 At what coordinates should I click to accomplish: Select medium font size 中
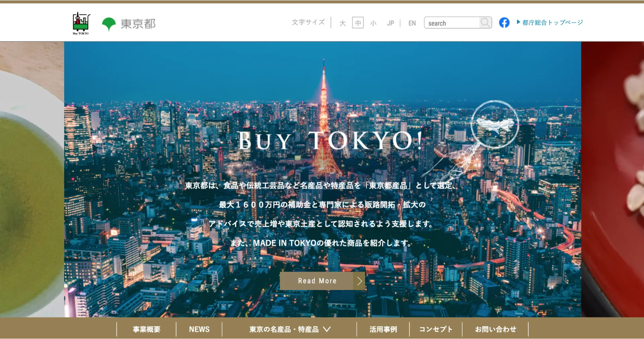tap(358, 23)
